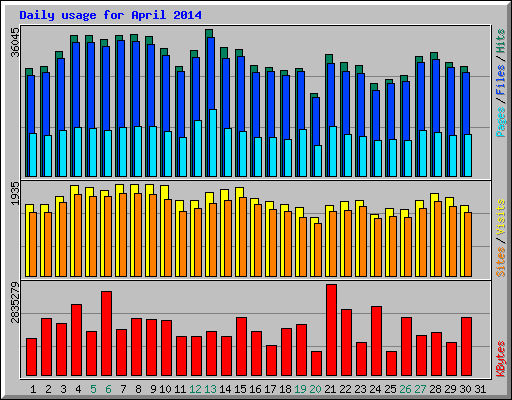Click green weekend day label 6
Viewport: 512px width, 400px height.
click(108, 389)
